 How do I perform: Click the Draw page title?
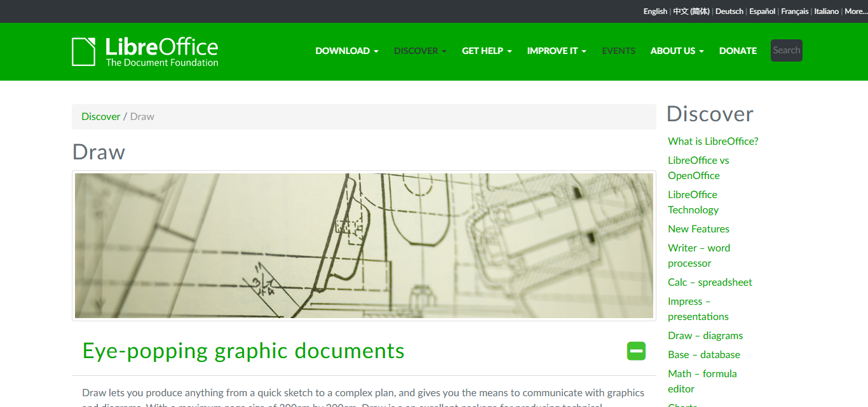98,152
